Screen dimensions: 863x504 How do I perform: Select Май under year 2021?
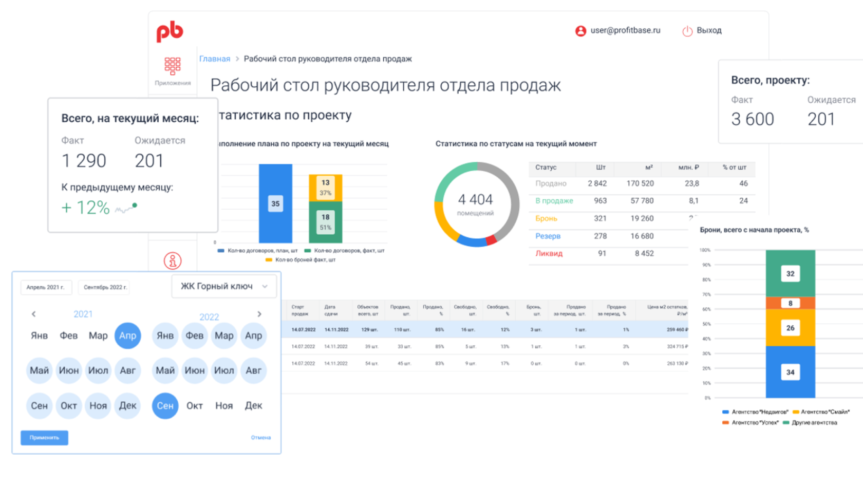[39, 370]
